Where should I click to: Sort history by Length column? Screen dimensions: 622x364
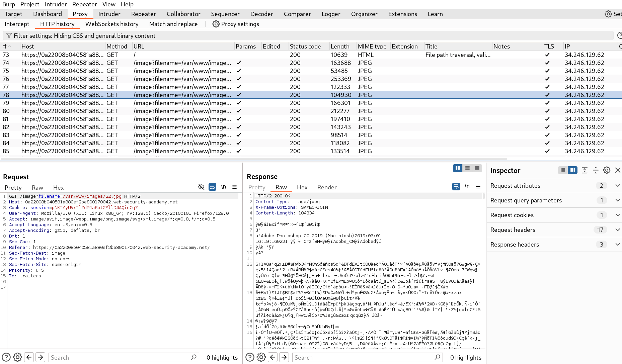(x=342, y=47)
